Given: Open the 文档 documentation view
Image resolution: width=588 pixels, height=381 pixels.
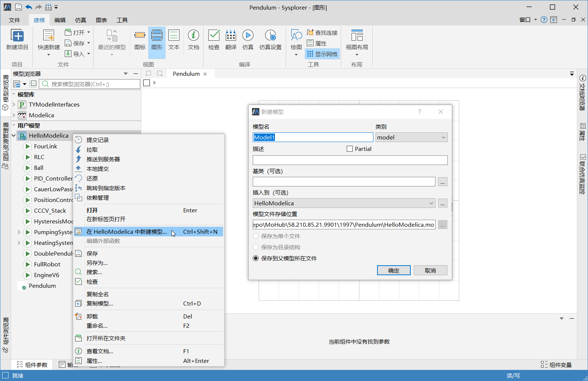Looking at the screenshot, I should (x=194, y=40).
